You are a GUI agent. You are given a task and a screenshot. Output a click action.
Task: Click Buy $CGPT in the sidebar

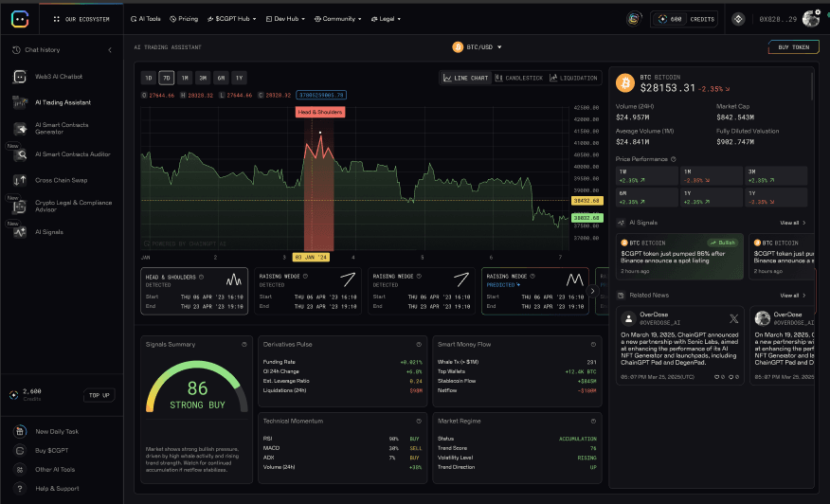(x=51, y=451)
